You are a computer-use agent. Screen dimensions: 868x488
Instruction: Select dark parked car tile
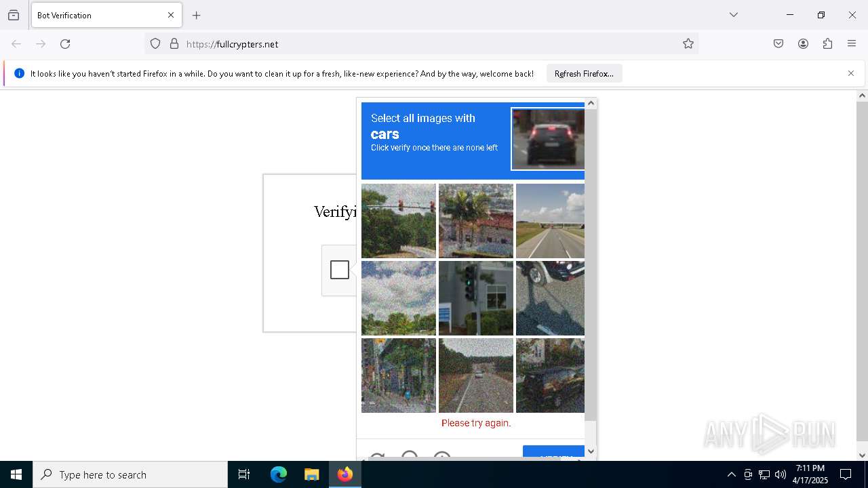tap(550, 375)
